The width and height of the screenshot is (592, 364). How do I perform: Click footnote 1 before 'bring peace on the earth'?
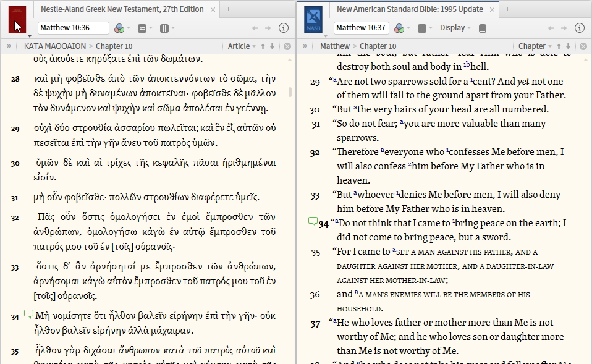454,221
